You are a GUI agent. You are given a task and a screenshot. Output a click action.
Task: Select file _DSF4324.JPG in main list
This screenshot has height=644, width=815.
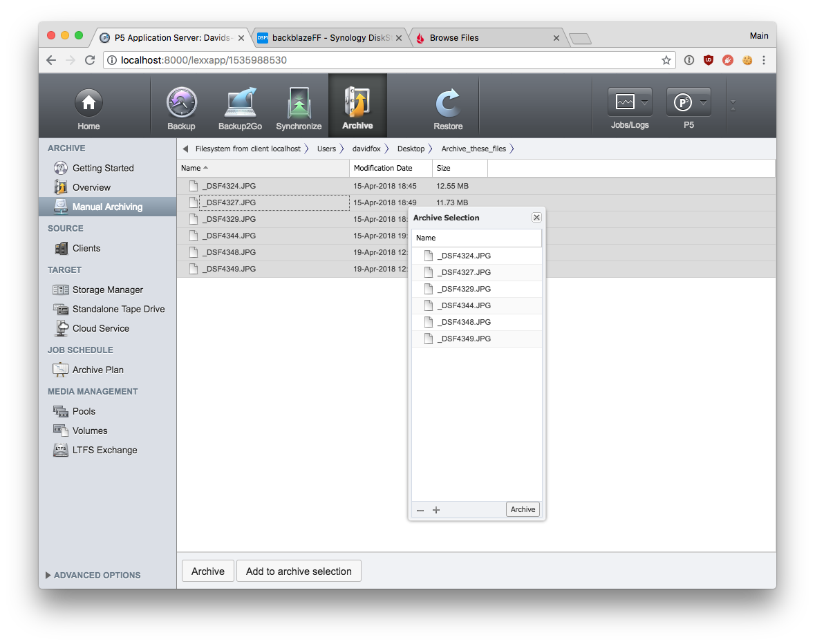point(476,186)
